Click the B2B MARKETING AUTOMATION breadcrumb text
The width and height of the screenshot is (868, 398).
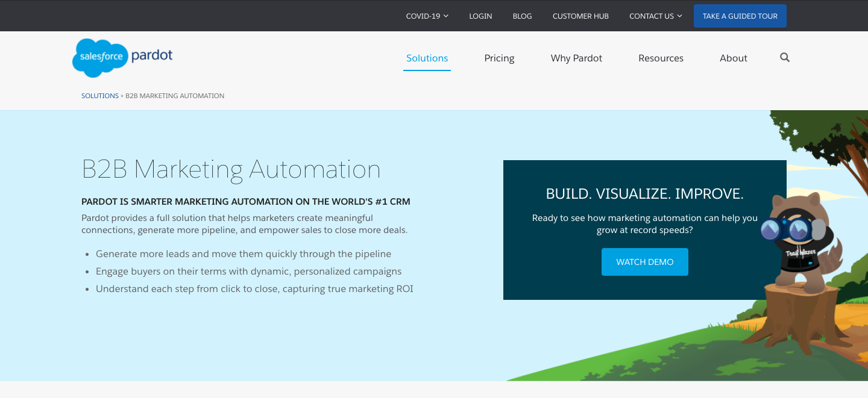[175, 96]
